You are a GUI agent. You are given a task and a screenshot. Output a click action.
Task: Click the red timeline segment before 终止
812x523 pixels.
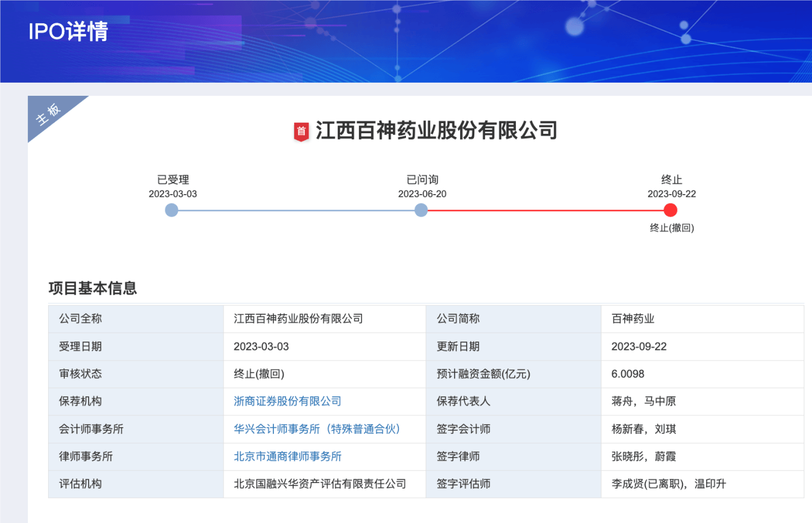tap(546, 210)
